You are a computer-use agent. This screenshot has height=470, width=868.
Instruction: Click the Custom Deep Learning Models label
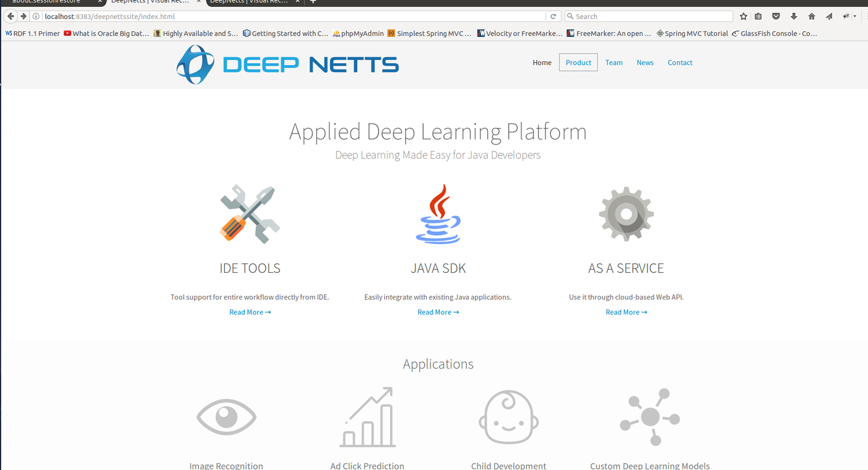pyautogui.click(x=650, y=465)
